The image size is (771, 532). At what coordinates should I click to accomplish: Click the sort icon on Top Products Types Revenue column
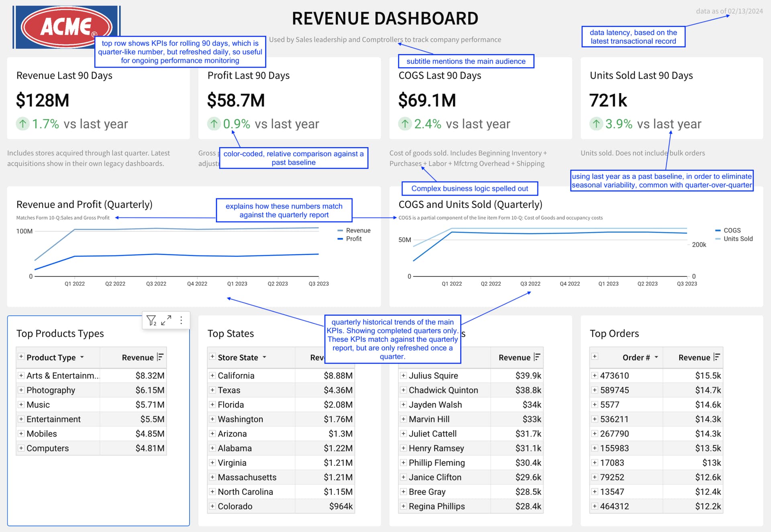point(160,357)
